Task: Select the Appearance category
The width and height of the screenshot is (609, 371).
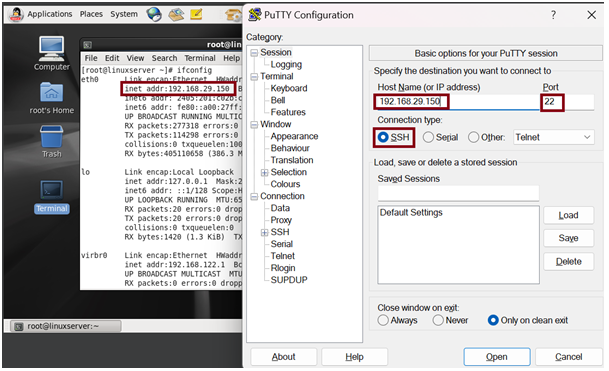Action: [294, 136]
